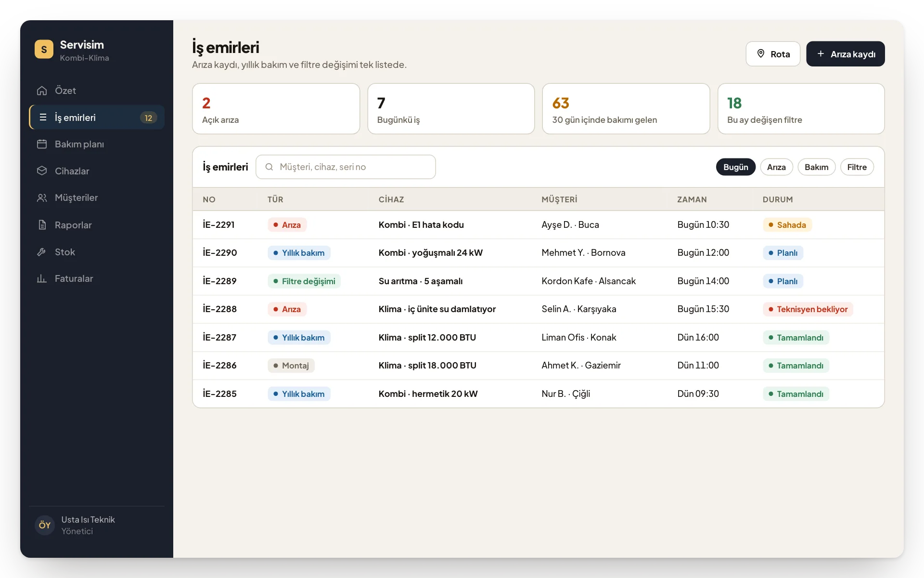Click the Sahada status badge

[x=787, y=225]
